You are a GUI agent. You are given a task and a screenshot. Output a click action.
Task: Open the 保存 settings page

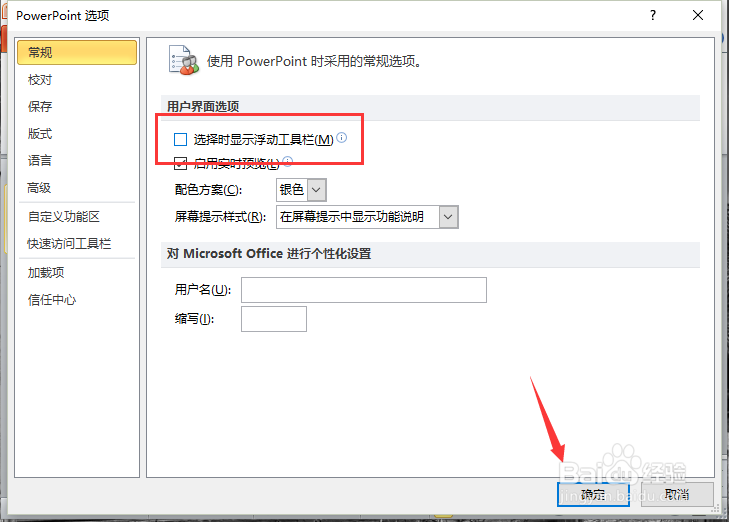pos(40,107)
